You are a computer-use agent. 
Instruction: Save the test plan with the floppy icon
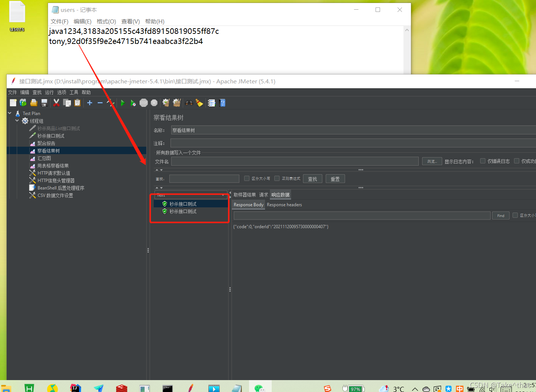click(x=44, y=103)
